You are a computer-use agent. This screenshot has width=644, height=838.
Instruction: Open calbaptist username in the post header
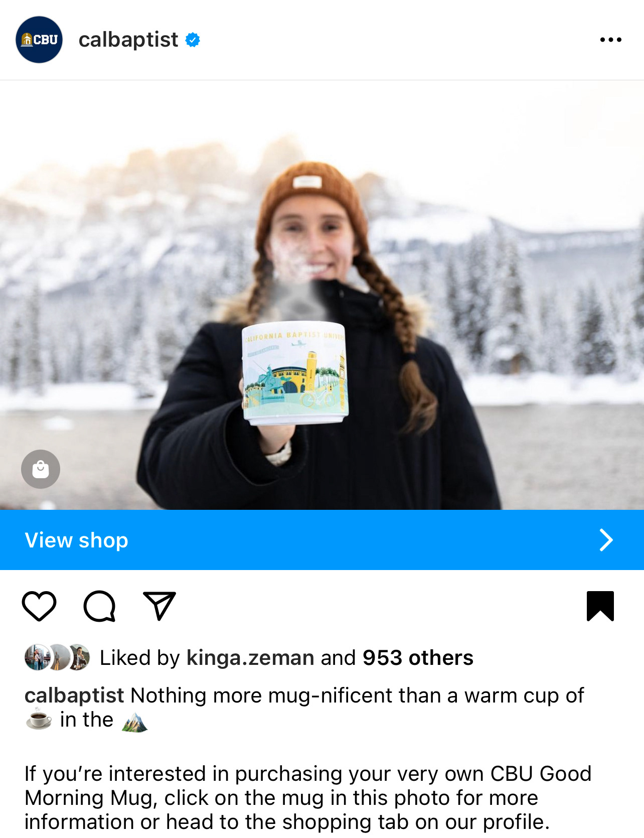tap(128, 40)
